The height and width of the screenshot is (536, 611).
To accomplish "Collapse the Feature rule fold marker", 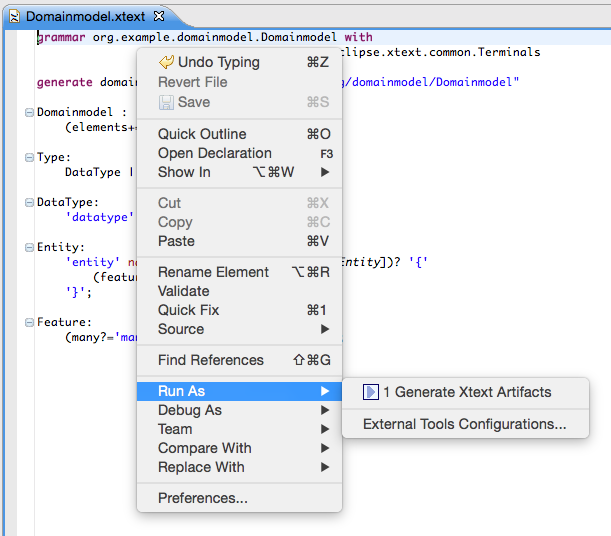I will [29, 323].
